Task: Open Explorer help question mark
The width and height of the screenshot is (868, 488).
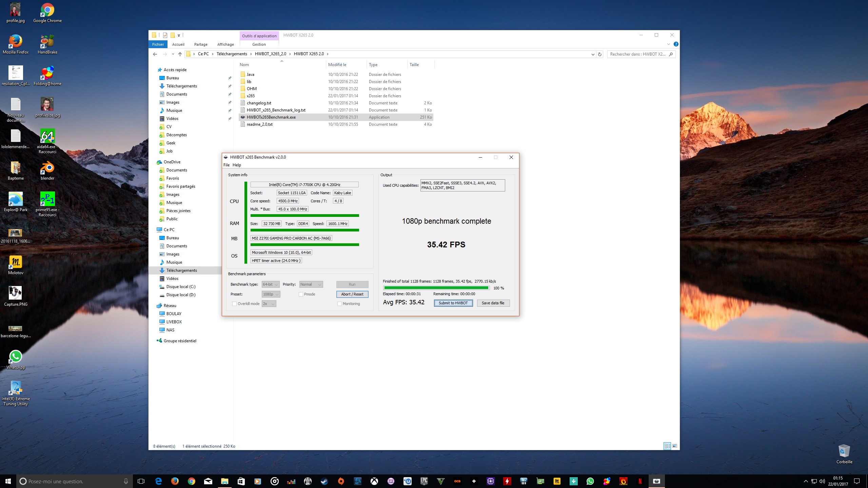Action: [x=676, y=44]
